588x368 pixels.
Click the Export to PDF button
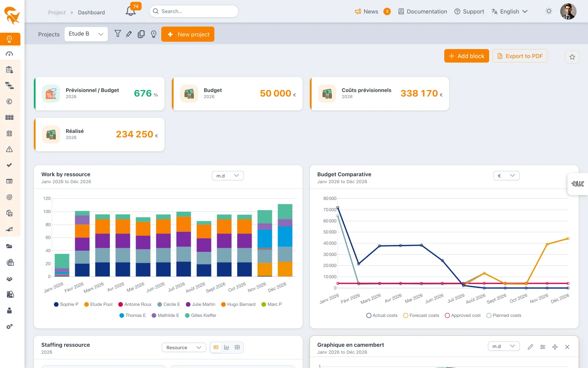(x=520, y=56)
